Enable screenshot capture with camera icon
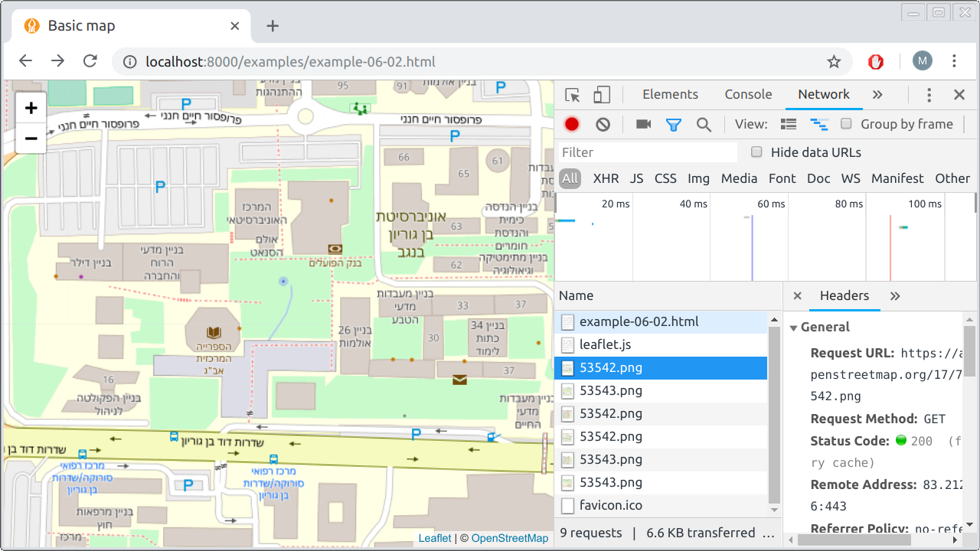This screenshot has height=551, width=980. click(642, 124)
